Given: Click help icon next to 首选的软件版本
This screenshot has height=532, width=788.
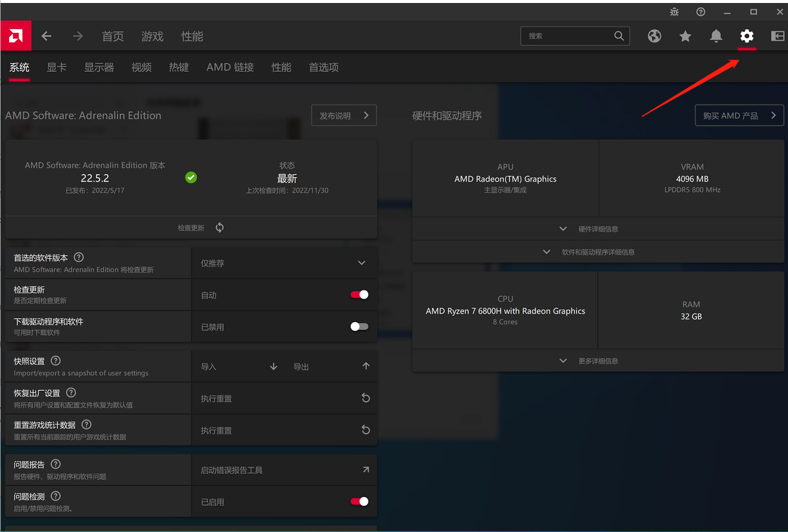Looking at the screenshot, I should click(x=79, y=257).
